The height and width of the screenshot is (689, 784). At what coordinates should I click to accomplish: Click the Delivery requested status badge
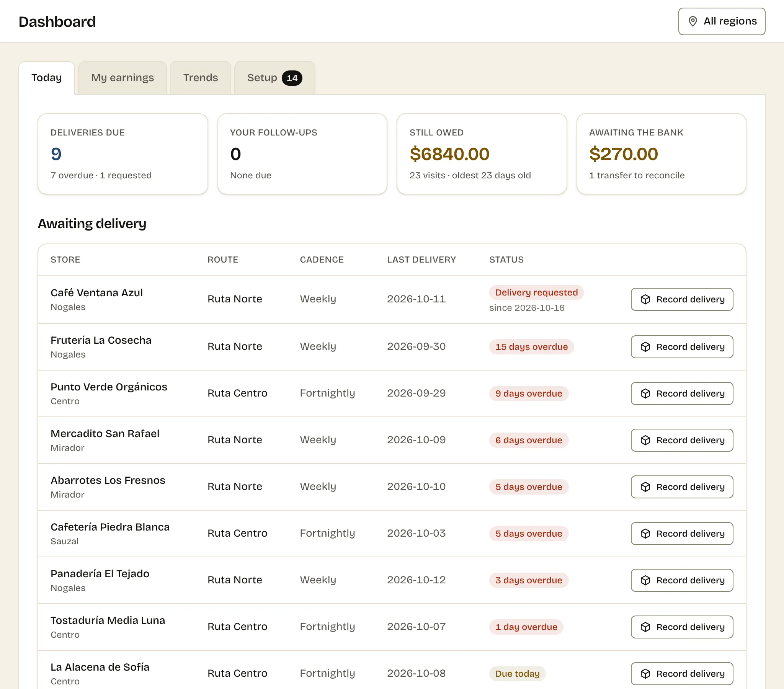tap(536, 293)
